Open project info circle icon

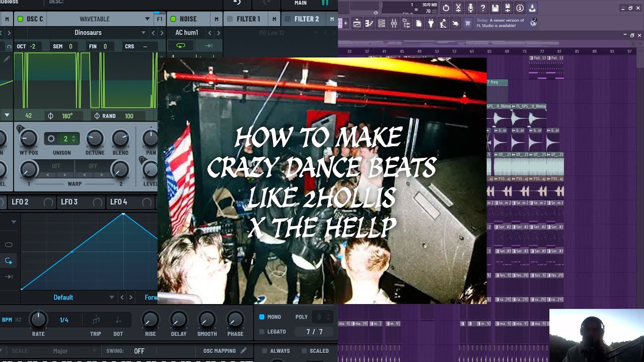[x=520, y=8]
